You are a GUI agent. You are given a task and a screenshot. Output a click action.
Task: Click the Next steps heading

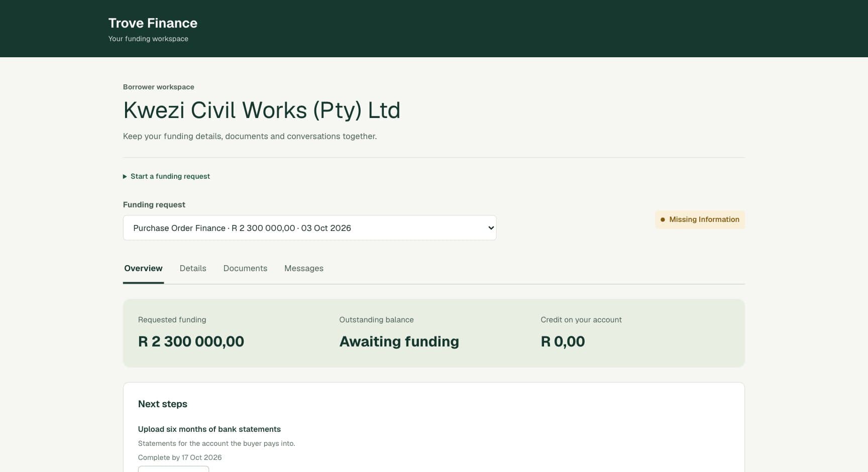click(163, 404)
